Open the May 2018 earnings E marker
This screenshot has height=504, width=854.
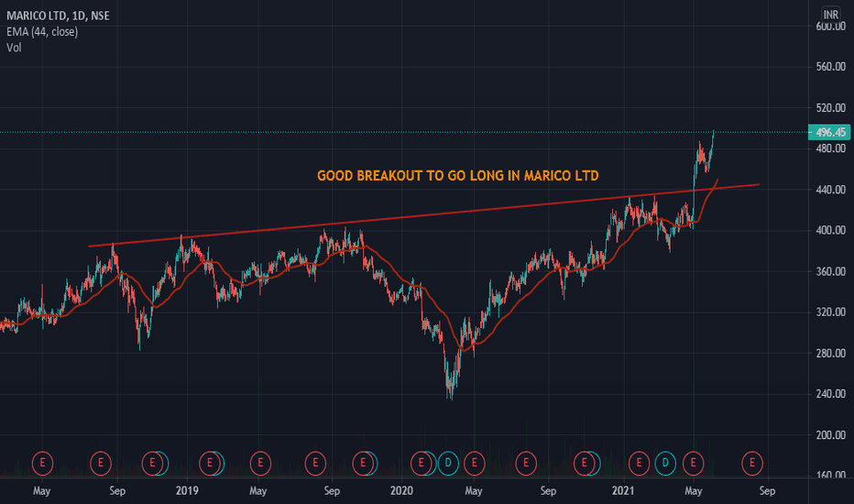pyautogui.click(x=42, y=464)
